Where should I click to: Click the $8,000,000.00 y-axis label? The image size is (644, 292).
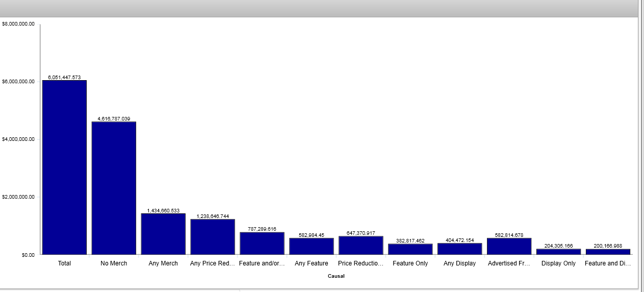click(18, 24)
